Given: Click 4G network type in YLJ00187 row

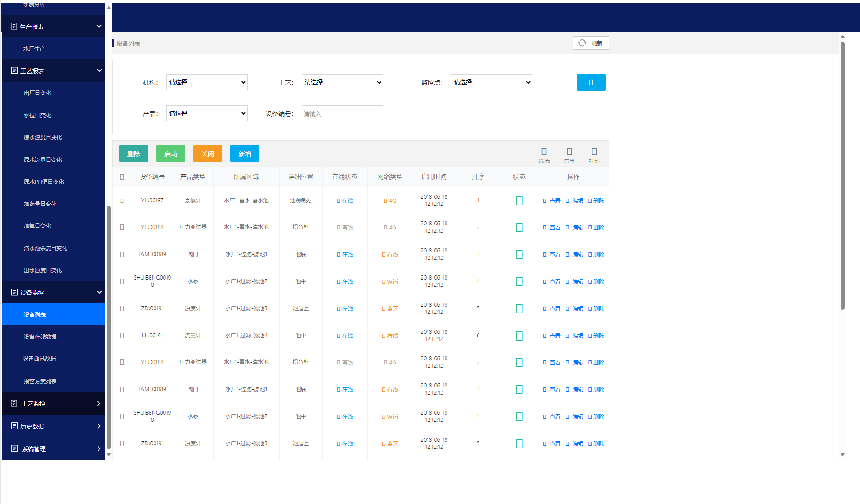Looking at the screenshot, I should tap(390, 201).
